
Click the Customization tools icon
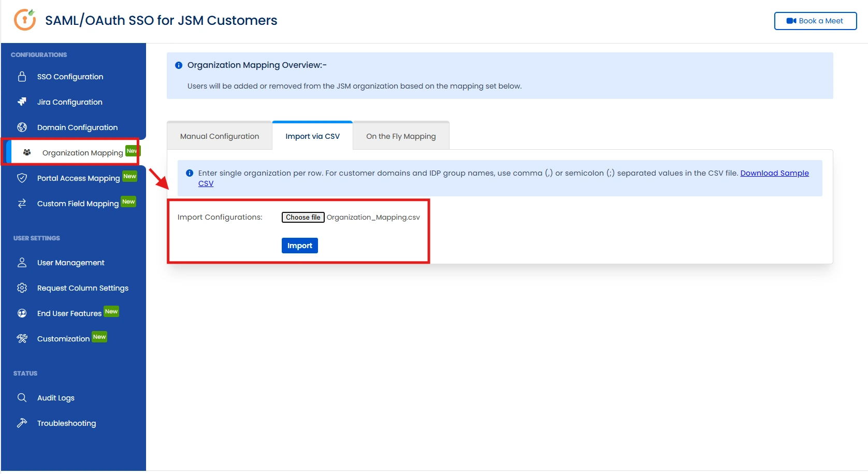click(22, 339)
